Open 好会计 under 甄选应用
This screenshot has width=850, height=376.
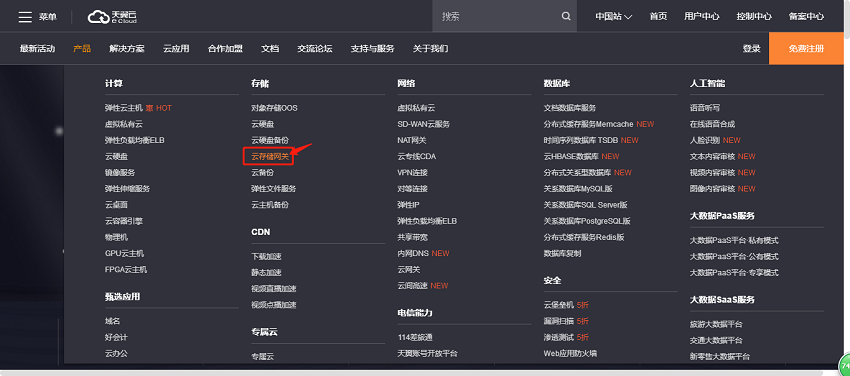[117, 338]
